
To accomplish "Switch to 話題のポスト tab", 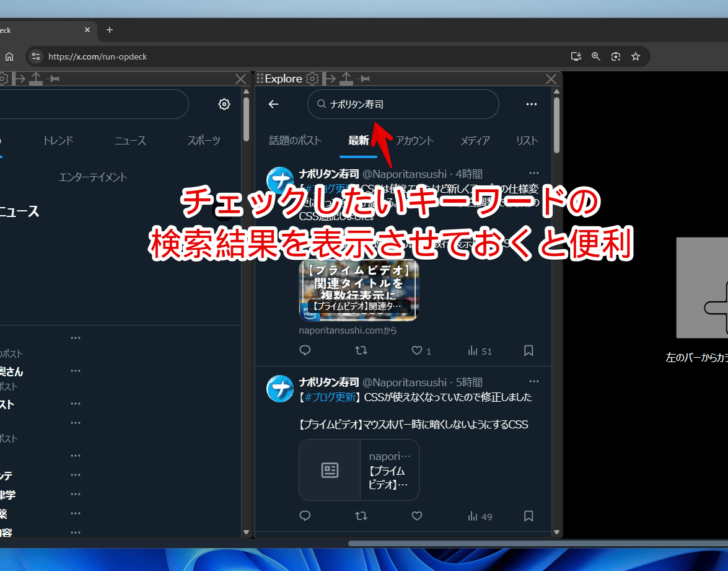I will point(296,140).
